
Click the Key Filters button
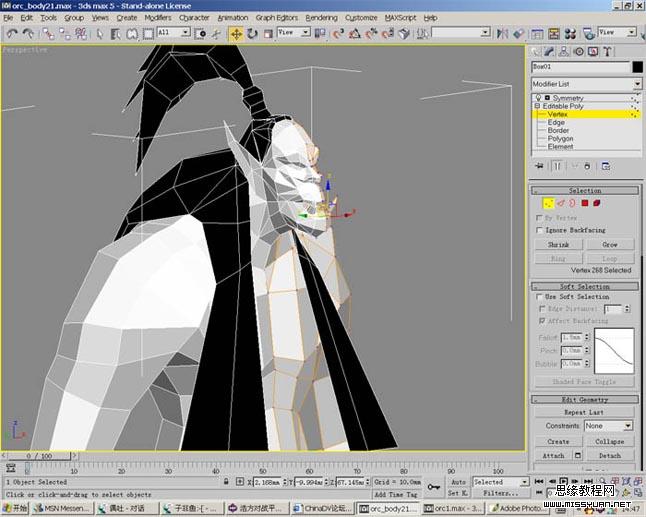tap(501, 493)
